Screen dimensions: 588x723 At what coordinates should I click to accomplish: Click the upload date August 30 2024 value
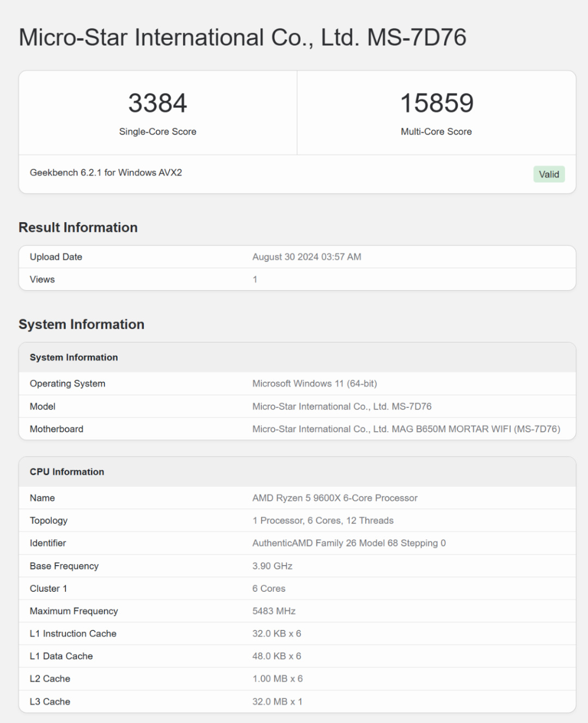(x=307, y=257)
